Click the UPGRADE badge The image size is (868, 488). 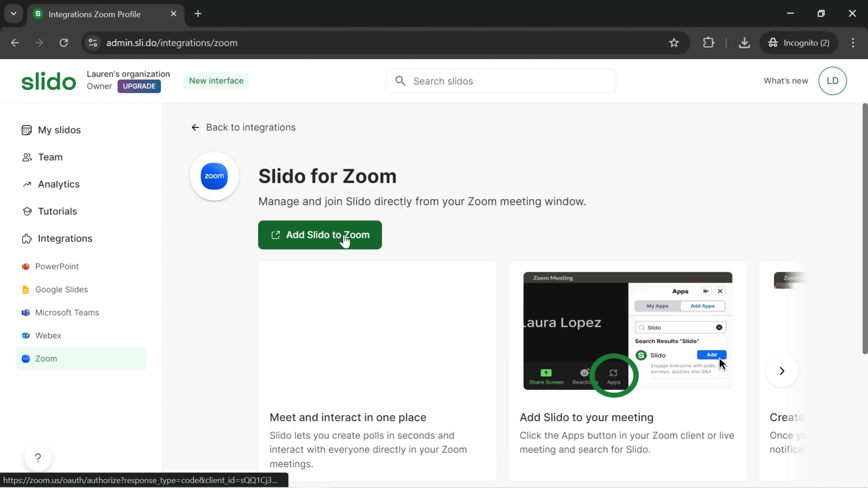click(x=139, y=86)
